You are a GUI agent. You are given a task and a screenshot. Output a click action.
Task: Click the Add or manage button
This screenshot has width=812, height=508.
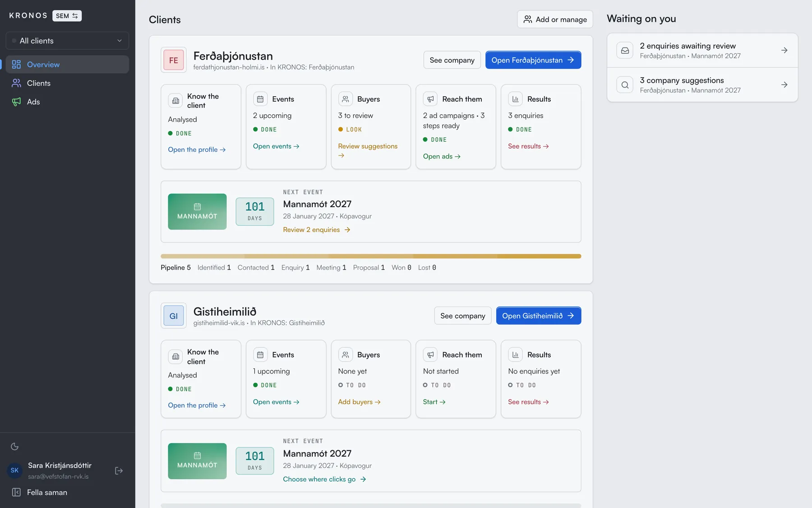pos(555,19)
